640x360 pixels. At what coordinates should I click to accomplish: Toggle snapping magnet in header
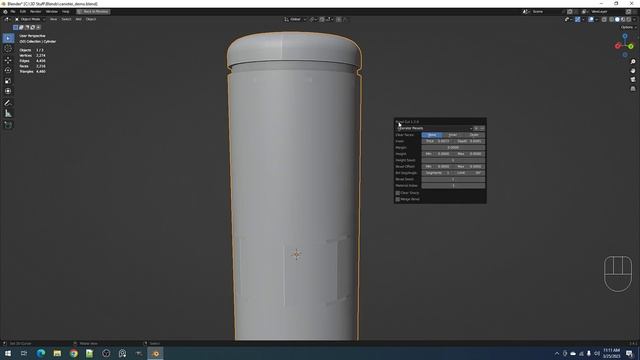tap(322, 19)
